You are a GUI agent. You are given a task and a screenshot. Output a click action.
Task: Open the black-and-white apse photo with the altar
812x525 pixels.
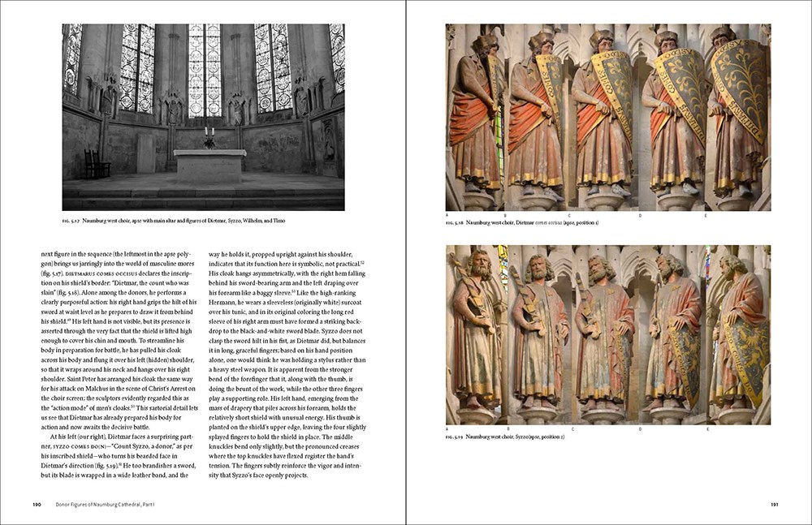coord(203,117)
